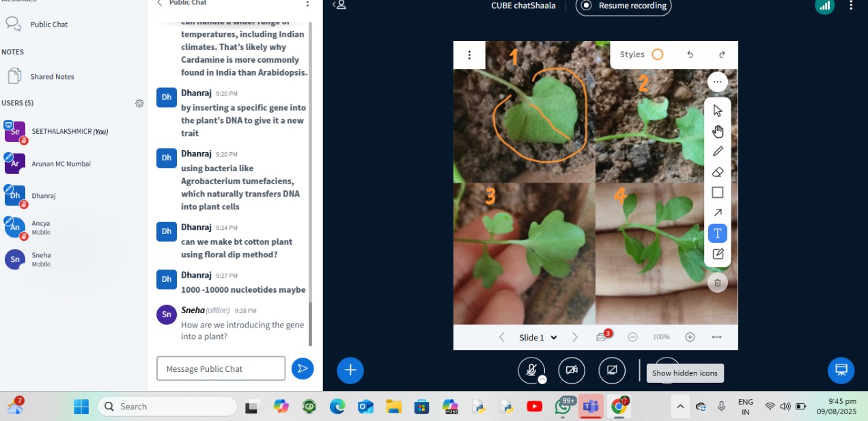Open the whiteboard three-dot menu
Screen dimensions: 868x421
pyautogui.click(x=469, y=55)
